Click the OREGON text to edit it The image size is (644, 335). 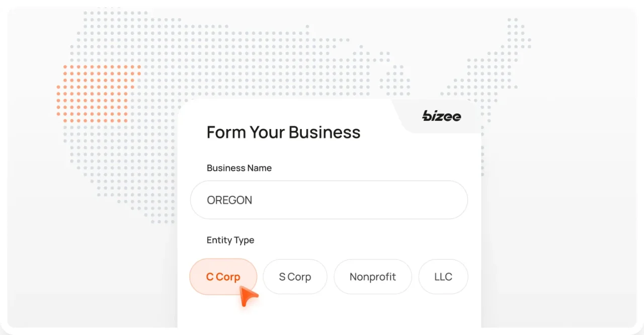[x=229, y=200]
